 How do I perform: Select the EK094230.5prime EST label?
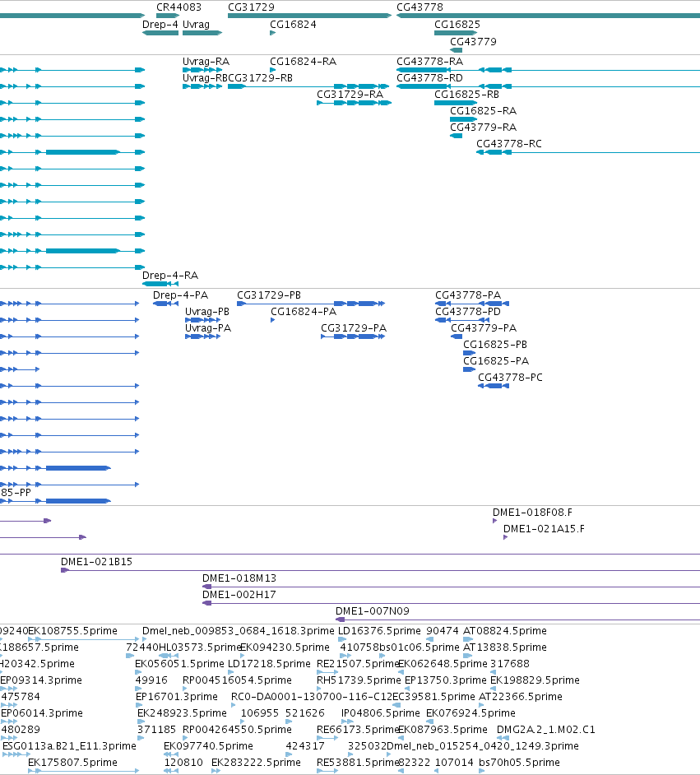click(x=285, y=647)
